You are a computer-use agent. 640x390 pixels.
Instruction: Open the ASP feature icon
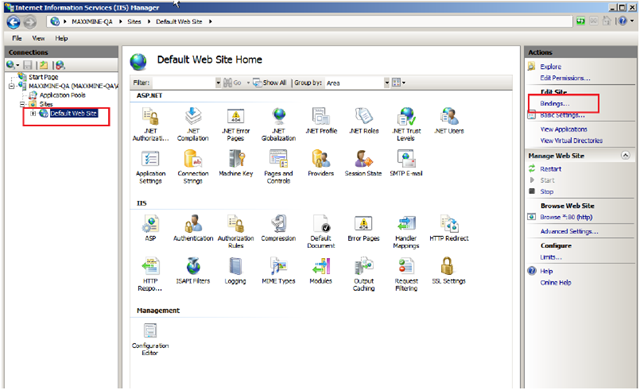[151, 228]
